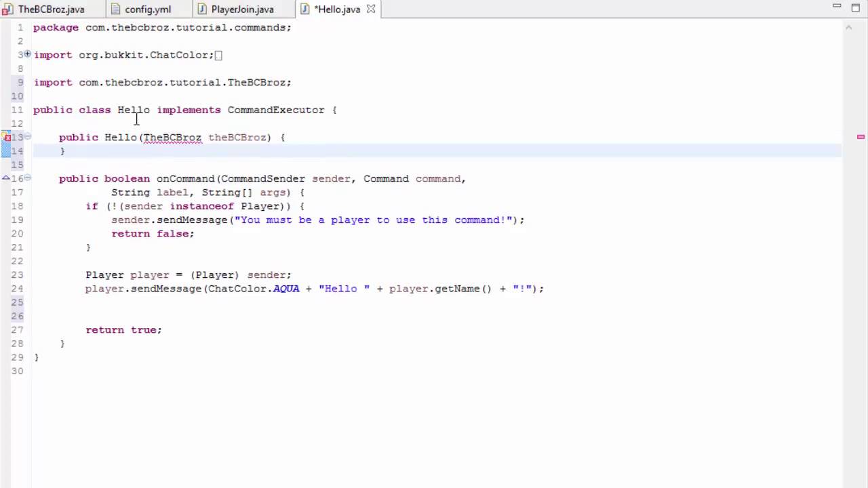This screenshot has width=868, height=488.
Task: Click the "return true;" statement
Action: pyautogui.click(x=123, y=330)
